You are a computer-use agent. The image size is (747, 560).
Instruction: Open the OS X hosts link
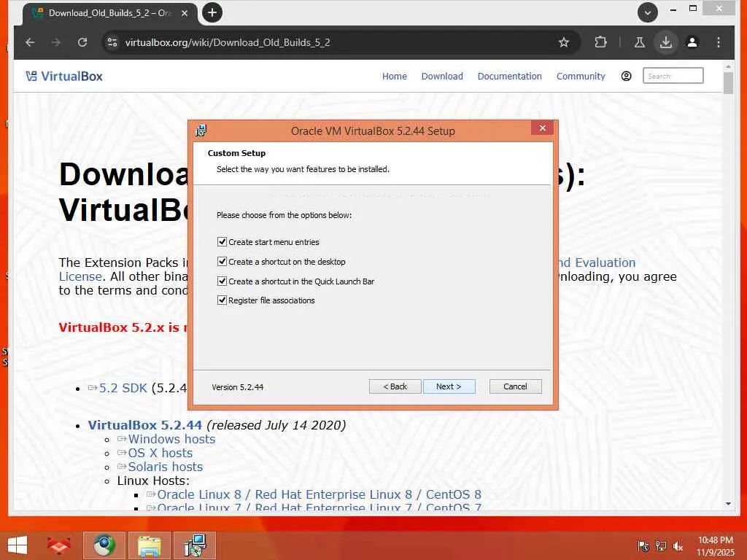(160, 453)
